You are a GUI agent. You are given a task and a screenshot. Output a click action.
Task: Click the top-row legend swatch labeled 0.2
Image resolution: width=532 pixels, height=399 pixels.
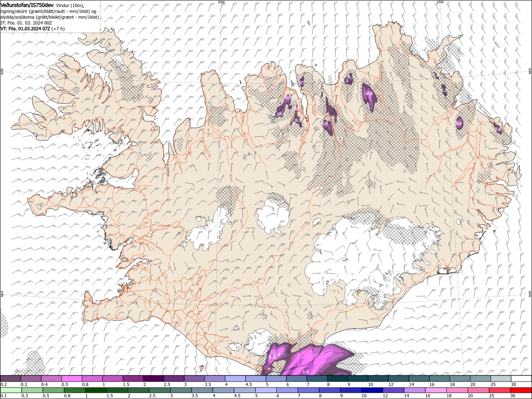10,379
